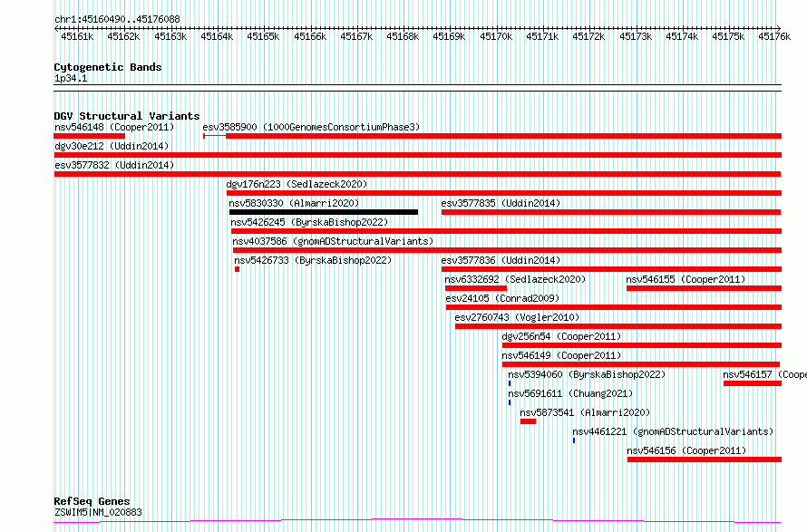Click the nsv5873541 (Almarri2020) label

585,412
